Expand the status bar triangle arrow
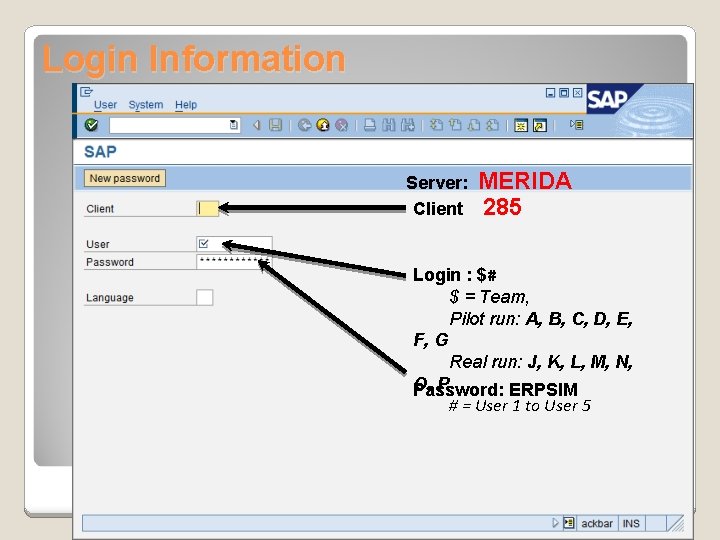 (555, 523)
